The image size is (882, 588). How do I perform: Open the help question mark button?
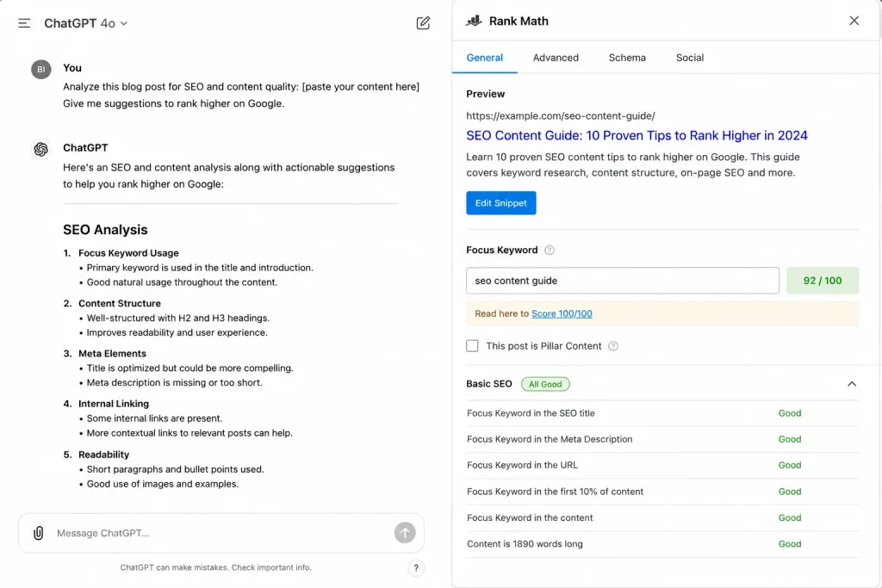416,567
